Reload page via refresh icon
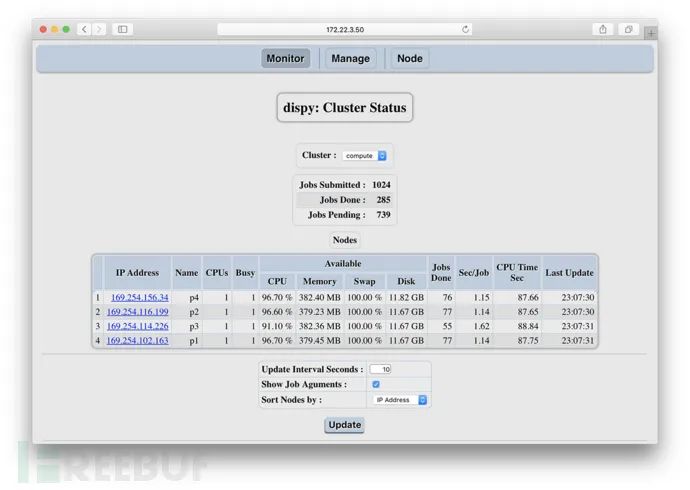This screenshot has height=490, width=690. (x=465, y=29)
